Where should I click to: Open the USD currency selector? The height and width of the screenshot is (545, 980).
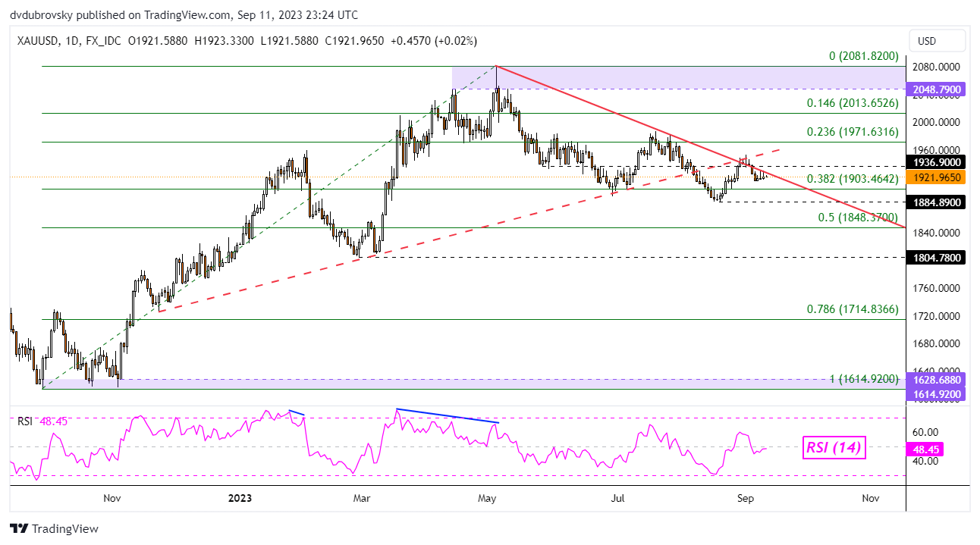[938, 41]
